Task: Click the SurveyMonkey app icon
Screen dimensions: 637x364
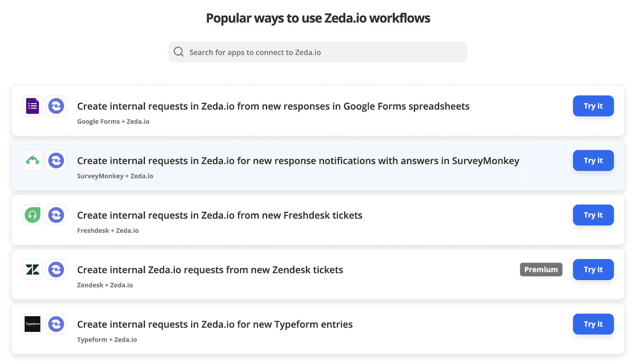Action: point(33,161)
